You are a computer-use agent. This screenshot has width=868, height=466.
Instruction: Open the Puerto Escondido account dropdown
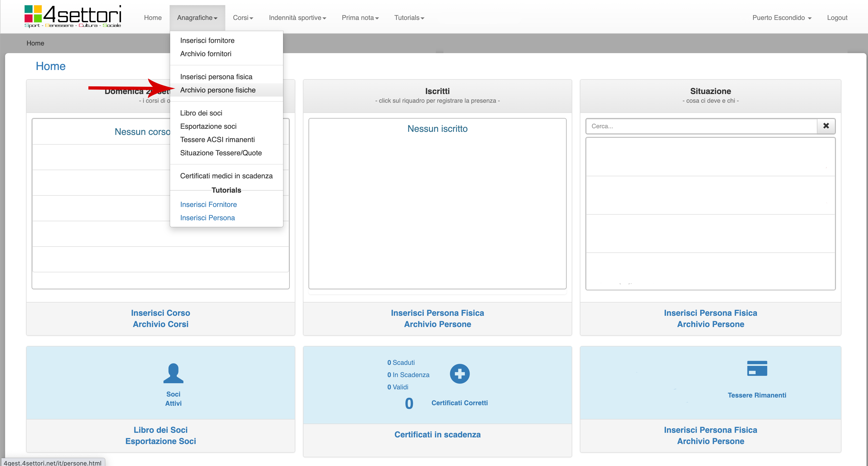[781, 18]
